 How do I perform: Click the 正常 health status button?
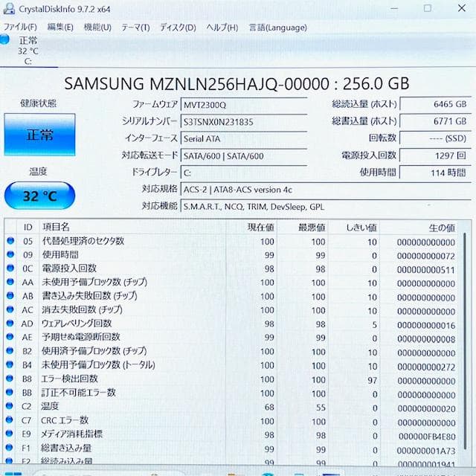pos(39,135)
